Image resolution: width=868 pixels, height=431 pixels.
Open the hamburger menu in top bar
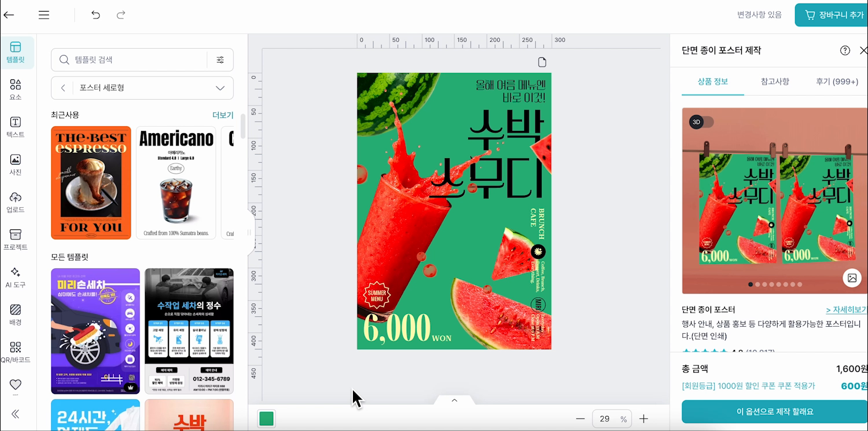(x=44, y=15)
